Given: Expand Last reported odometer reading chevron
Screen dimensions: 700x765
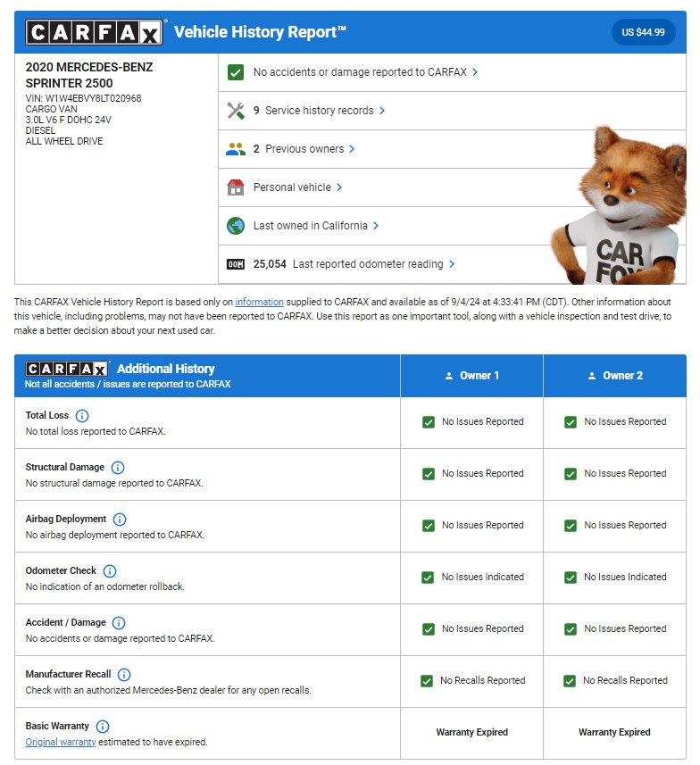Looking at the screenshot, I should pos(452,264).
